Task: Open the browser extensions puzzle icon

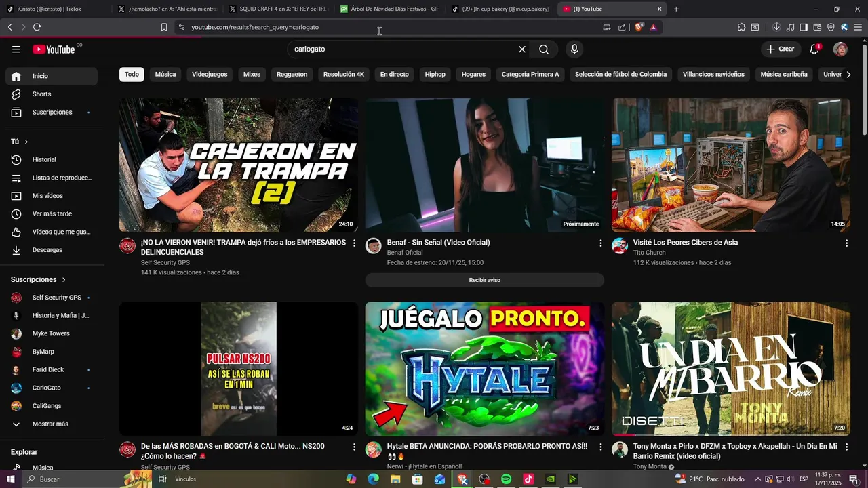Action: (x=741, y=27)
